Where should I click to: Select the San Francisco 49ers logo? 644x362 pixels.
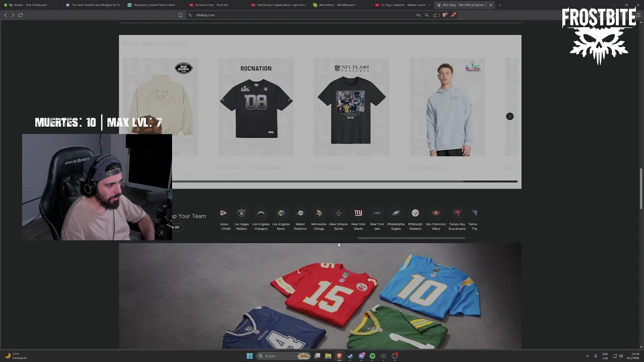coord(436,213)
